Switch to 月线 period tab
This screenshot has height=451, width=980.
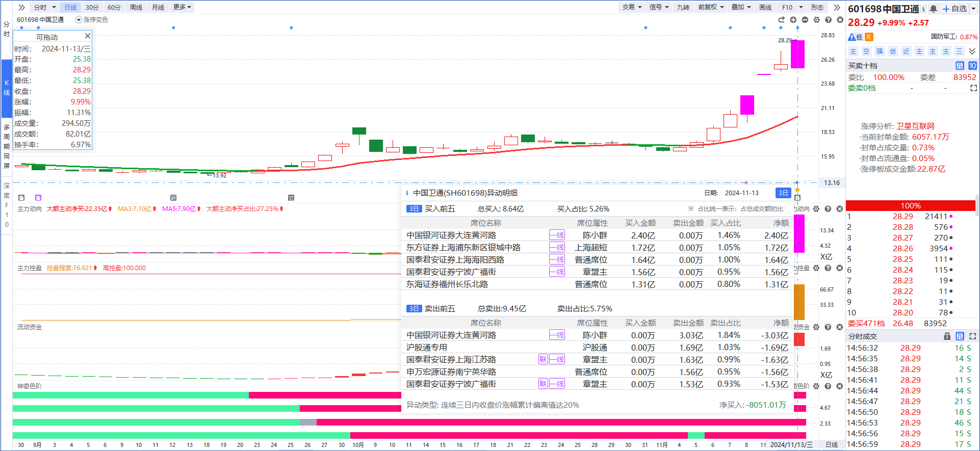[x=158, y=7]
